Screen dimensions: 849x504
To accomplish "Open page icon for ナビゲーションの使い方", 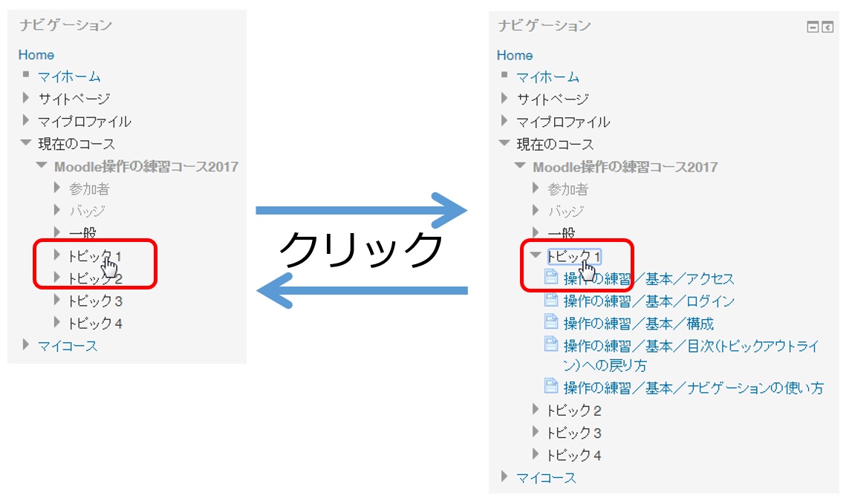I will tap(551, 386).
